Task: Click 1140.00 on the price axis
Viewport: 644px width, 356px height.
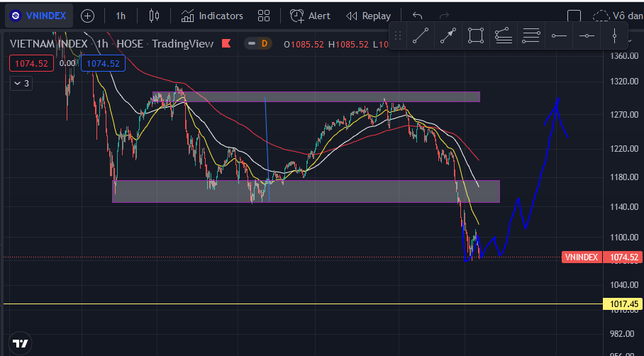Action: point(624,206)
